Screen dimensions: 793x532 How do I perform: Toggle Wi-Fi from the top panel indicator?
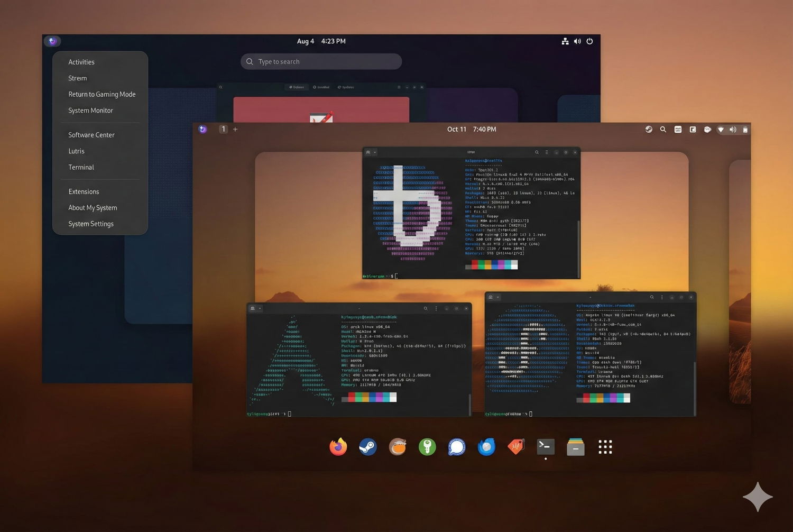pyautogui.click(x=721, y=129)
